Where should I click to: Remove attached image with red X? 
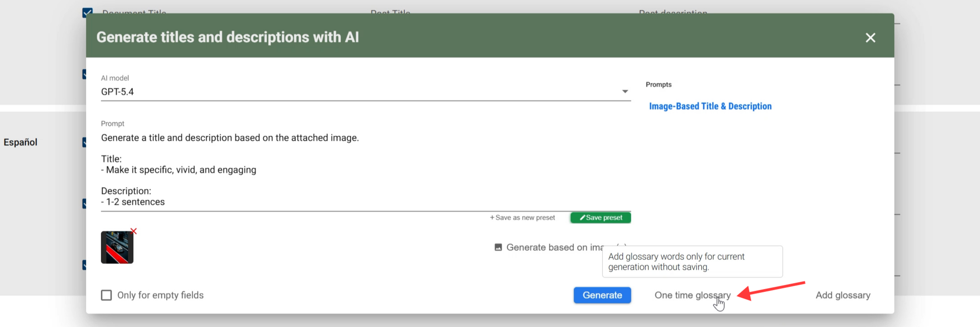pos(133,231)
